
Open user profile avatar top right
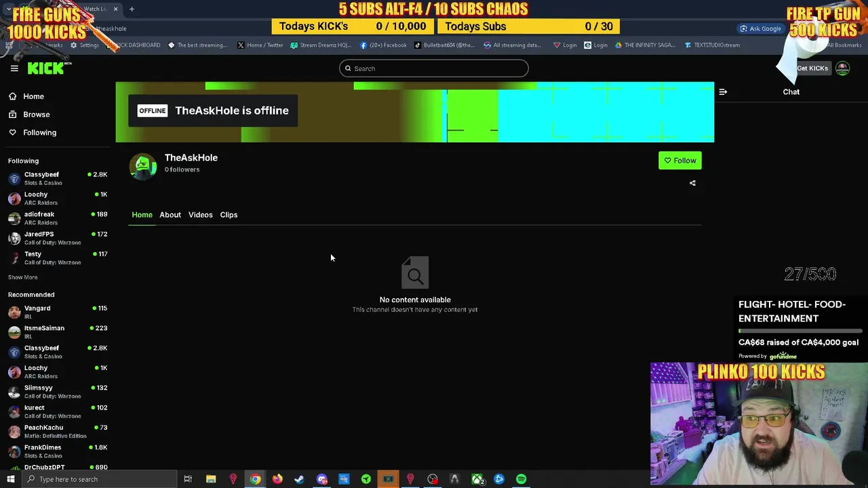point(842,68)
